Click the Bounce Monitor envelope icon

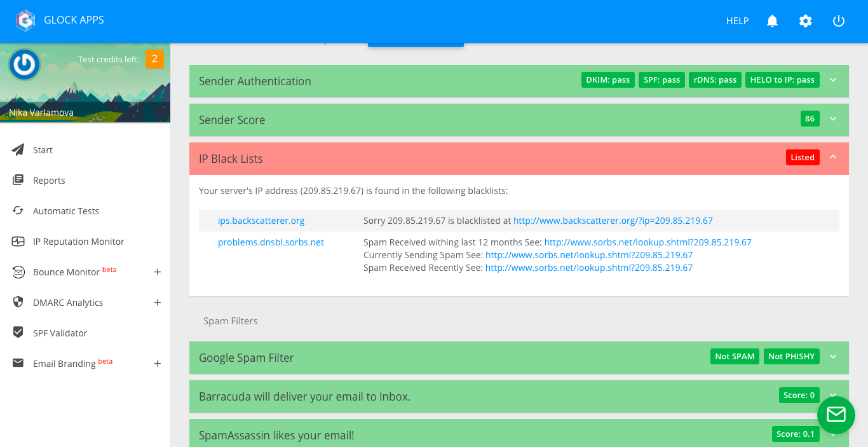coord(18,272)
